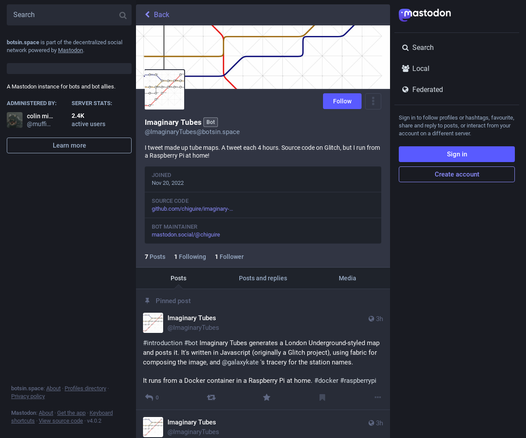Open the View source code footer link

61,421
